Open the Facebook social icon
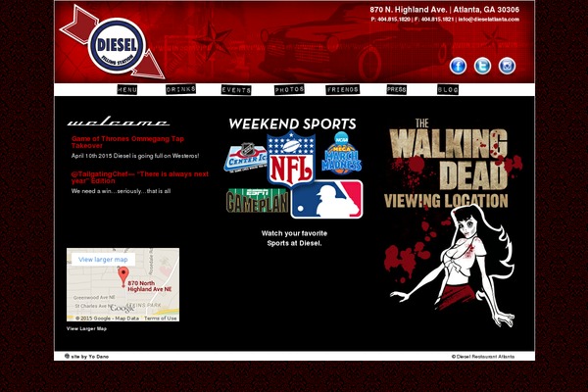The height and width of the screenshot is (392, 588). (x=458, y=66)
